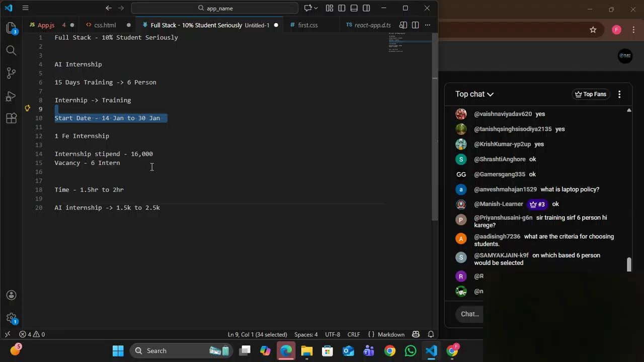The height and width of the screenshot is (362, 644).
Task: Open @vaishnaviyadav620 in chat
Action: [x=503, y=114]
